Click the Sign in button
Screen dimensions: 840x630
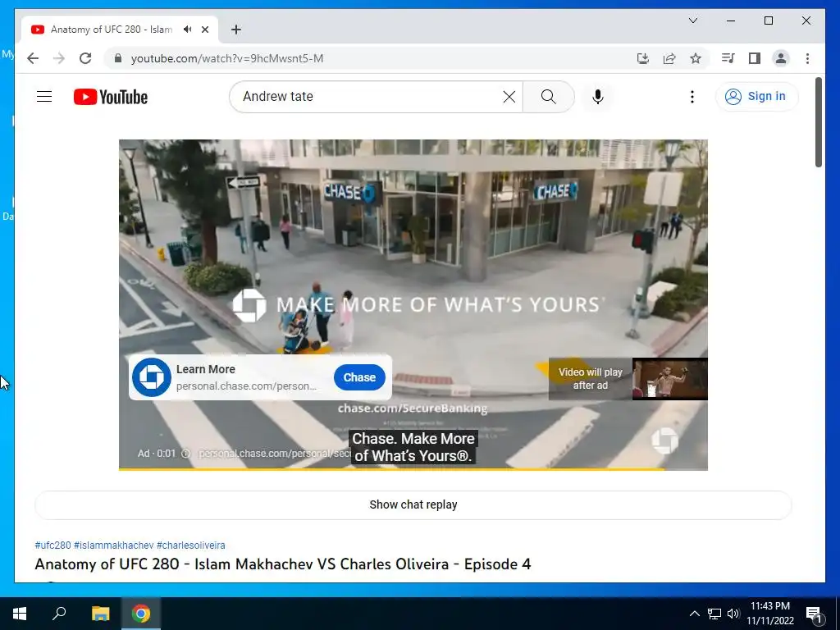(x=756, y=97)
